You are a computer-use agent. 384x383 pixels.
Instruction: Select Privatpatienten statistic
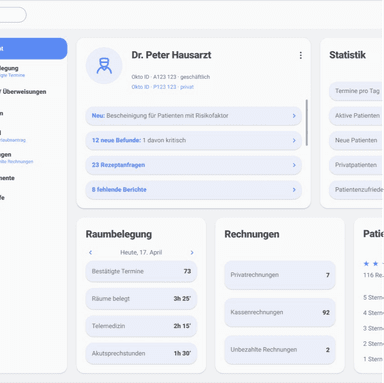pos(356,165)
